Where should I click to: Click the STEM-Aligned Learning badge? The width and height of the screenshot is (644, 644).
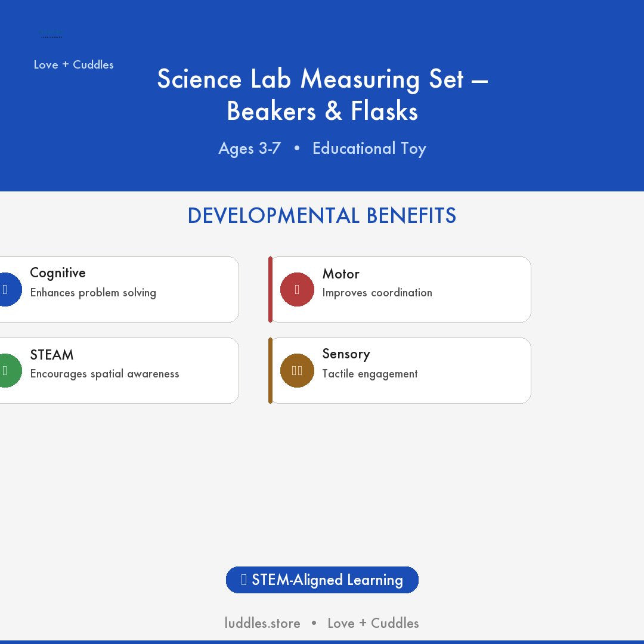click(322, 580)
